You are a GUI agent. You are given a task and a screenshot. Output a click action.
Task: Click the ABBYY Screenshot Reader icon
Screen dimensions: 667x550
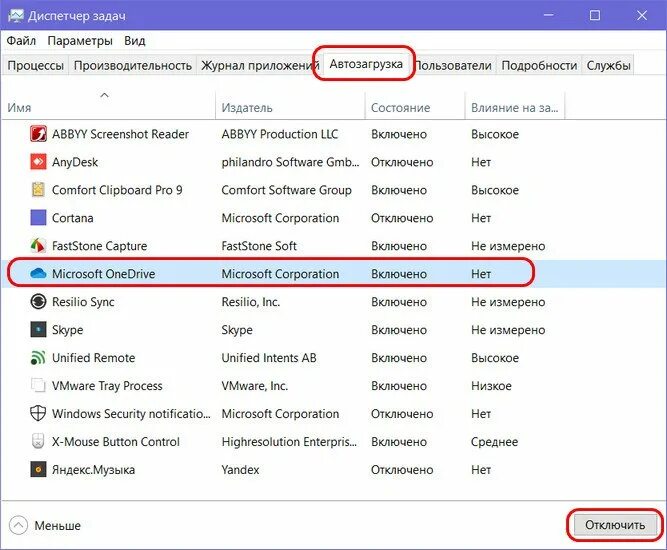pos(38,134)
